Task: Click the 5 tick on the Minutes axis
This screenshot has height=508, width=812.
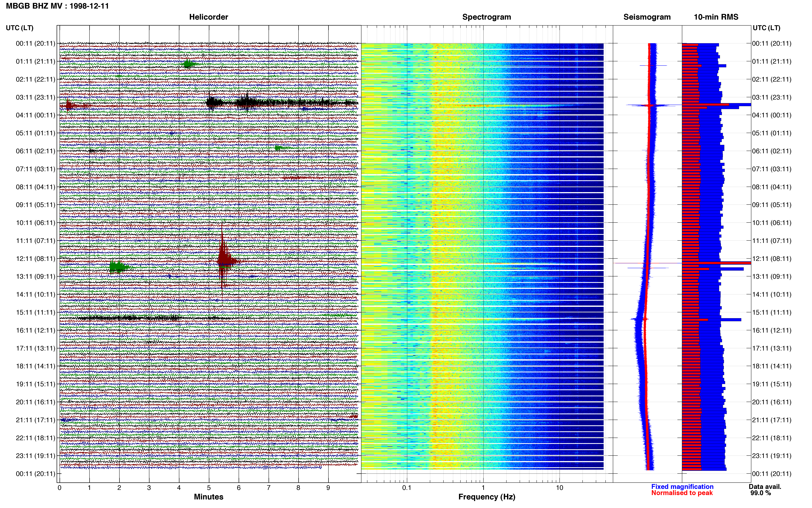Action: pyautogui.click(x=209, y=488)
